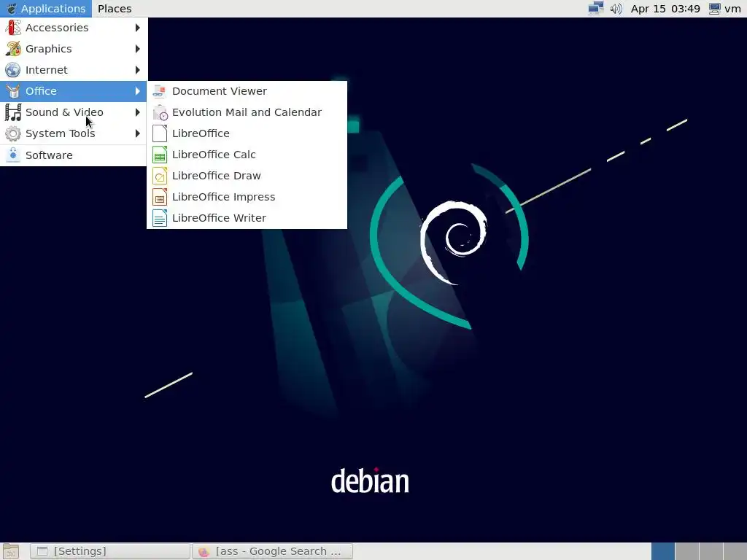This screenshot has width=747, height=560.
Task: Select the System Tools category
Action: (x=74, y=133)
